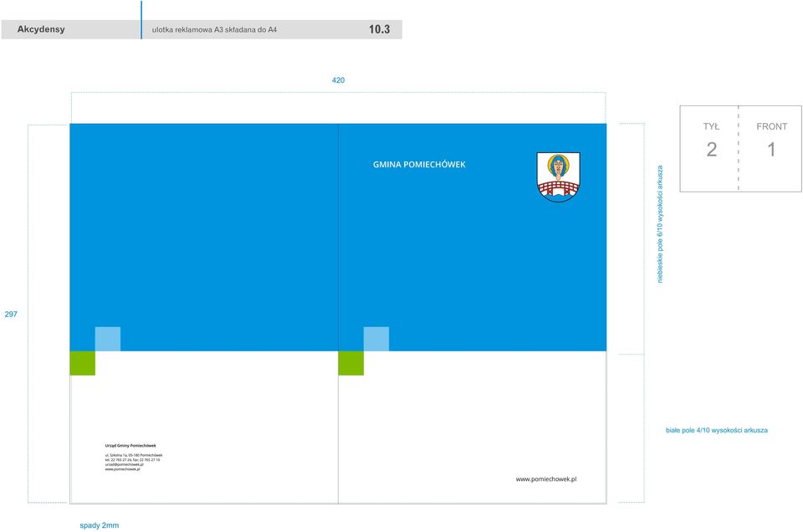Click the 'urzad@pomiechowek.pl' email address
Viewport: 803px width, 532px height.
click(x=124, y=464)
